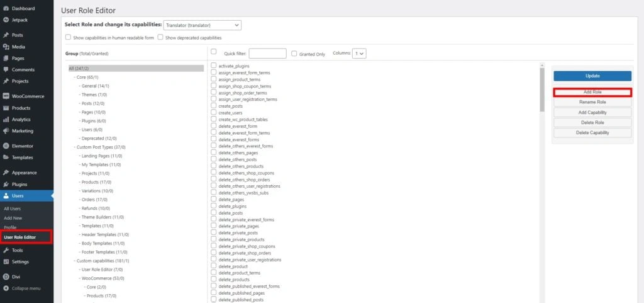Click the Jetpack icon in sidebar
The width and height of the screenshot is (644, 303).
click(6, 20)
